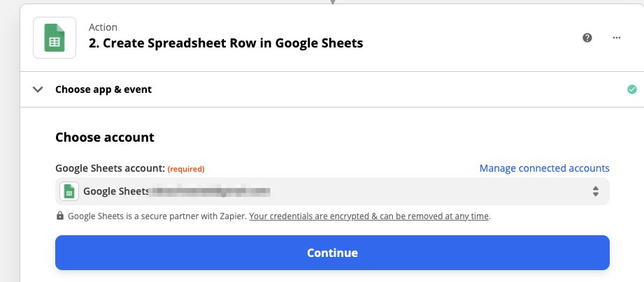
Task: Click the green completed checkmark icon
Action: [x=632, y=89]
